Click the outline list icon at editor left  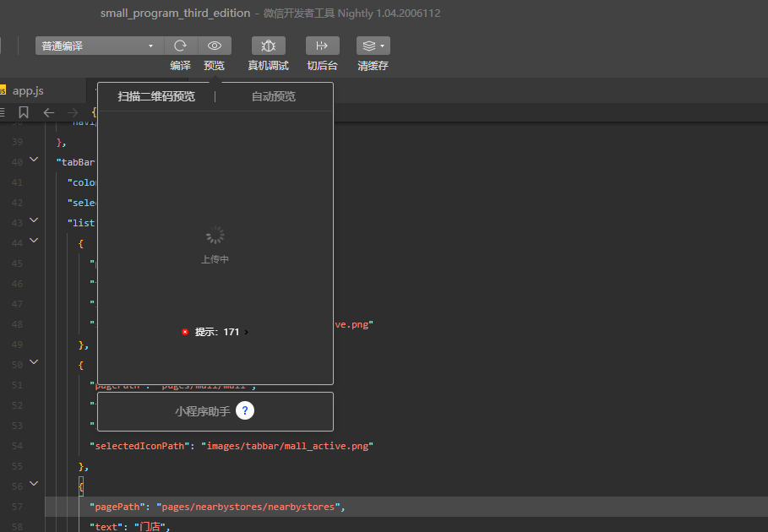click(3, 112)
